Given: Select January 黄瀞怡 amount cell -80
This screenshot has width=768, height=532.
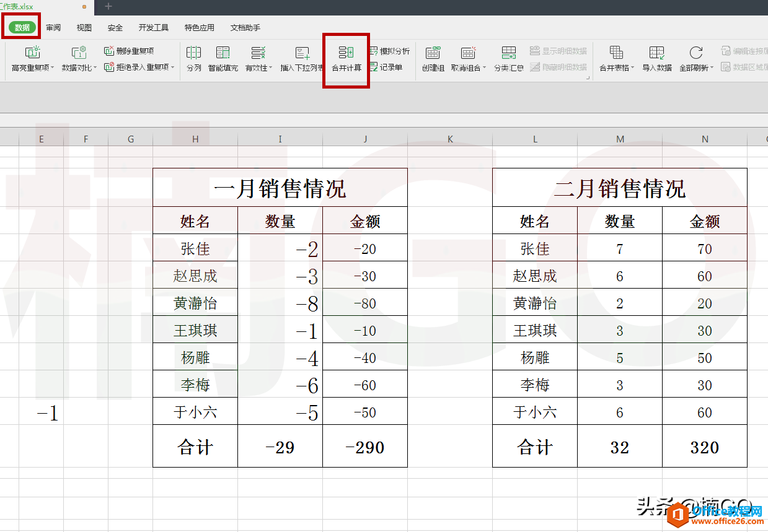Looking at the screenshot, I should pyautogui.click(x=365, y=302).
